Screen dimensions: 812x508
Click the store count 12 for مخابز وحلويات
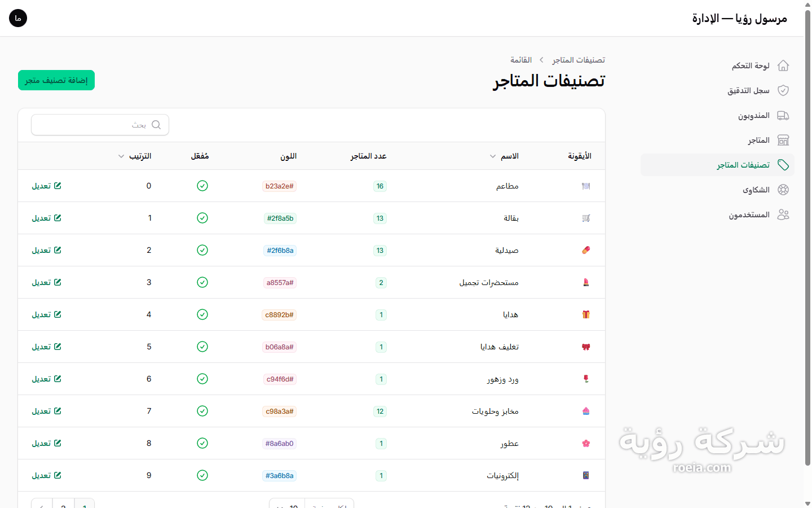(x=380, y=411)
